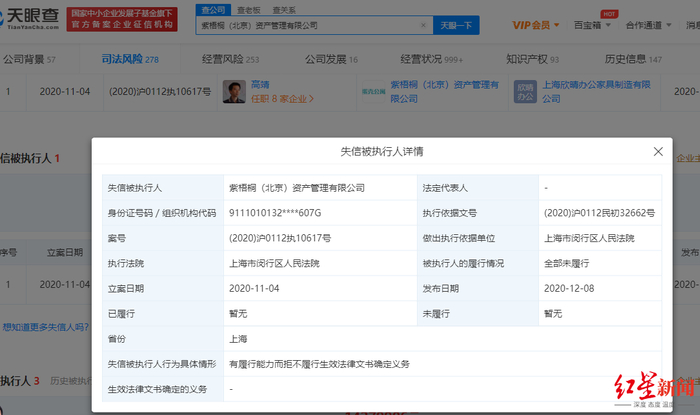
Task: Select 立案日期 value 2020-11-04 in dialog
Action: (x=254, y=289)
